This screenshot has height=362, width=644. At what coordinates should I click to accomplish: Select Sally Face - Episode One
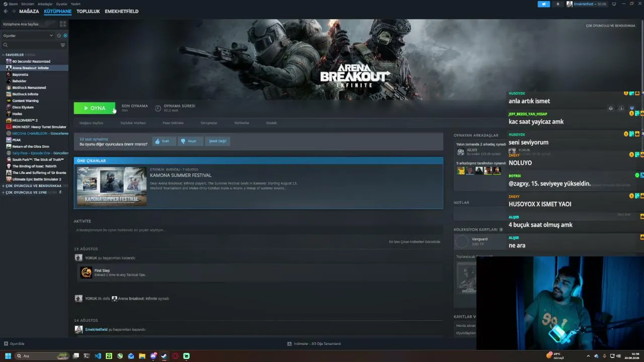[34, 153]
